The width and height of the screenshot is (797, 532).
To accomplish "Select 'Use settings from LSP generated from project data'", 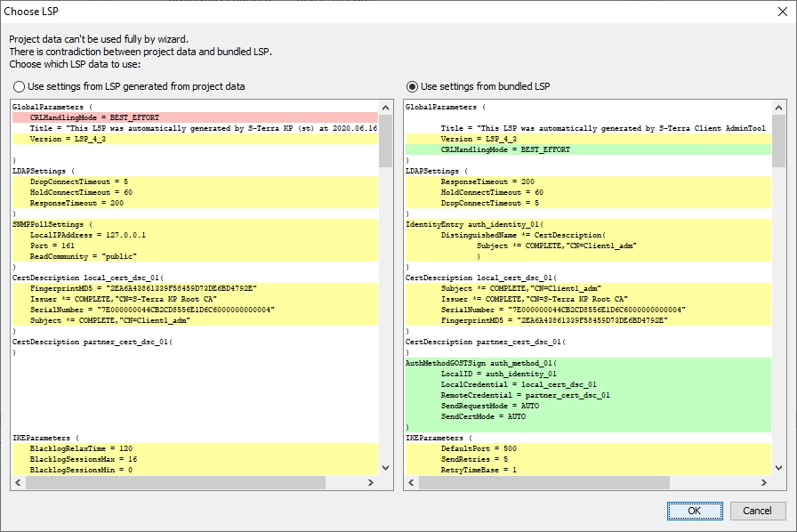I will pyautogui.click(x=20, y=86).
